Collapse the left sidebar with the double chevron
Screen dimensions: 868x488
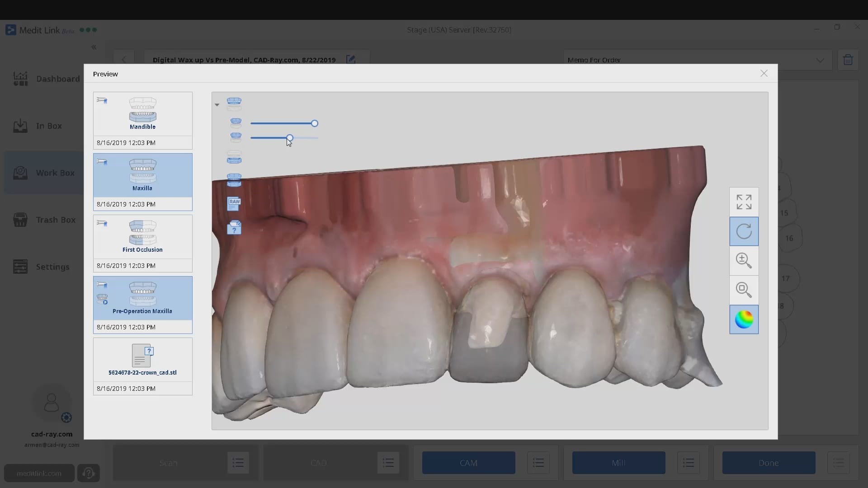pyautogui.click(x=94, y=47)
